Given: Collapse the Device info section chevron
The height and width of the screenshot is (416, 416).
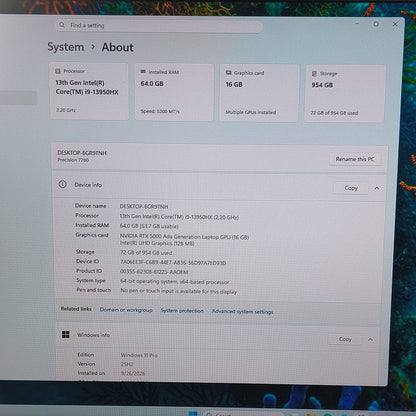Looking at the screenshot, I should pyautogui.click(x=377, y=188).
